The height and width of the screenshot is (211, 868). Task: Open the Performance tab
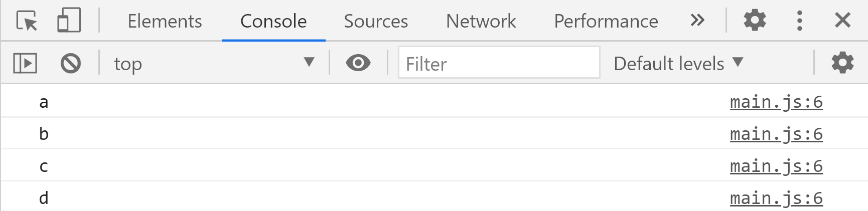click(x=606, y=21)
